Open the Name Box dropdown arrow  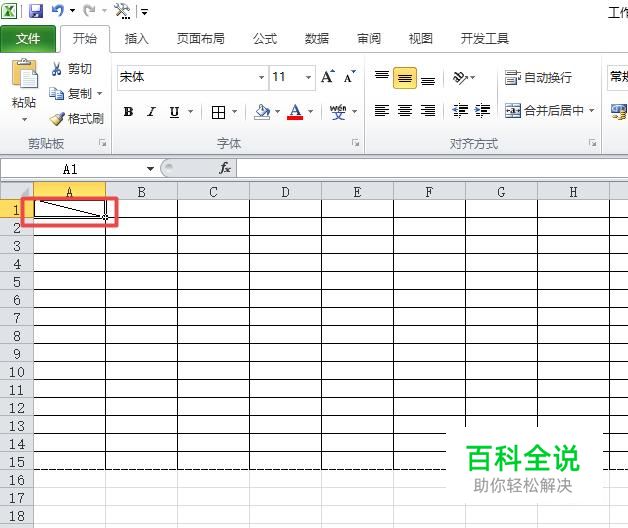tap(150, 169)
